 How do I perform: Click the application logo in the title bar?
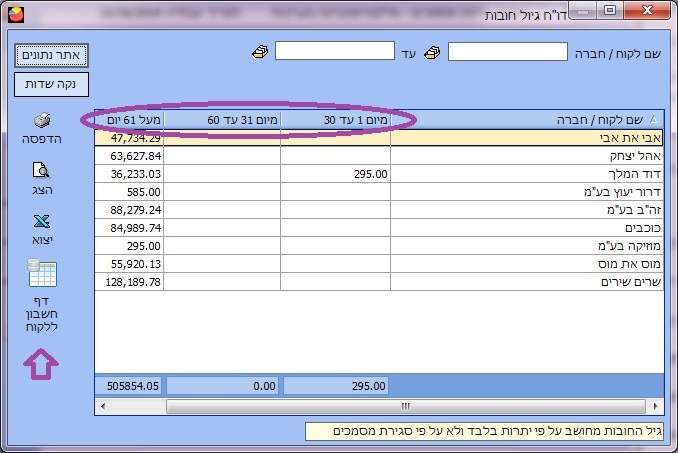(16, 15)
